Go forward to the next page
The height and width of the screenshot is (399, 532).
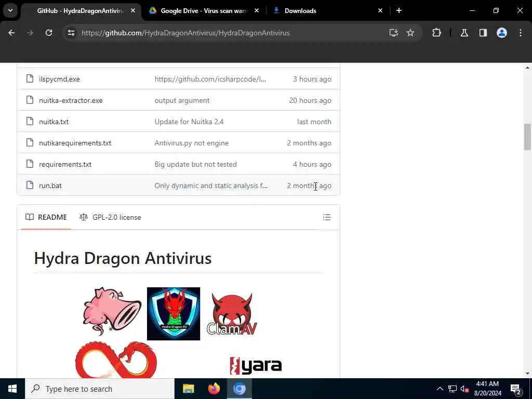(x=30, y=33)
